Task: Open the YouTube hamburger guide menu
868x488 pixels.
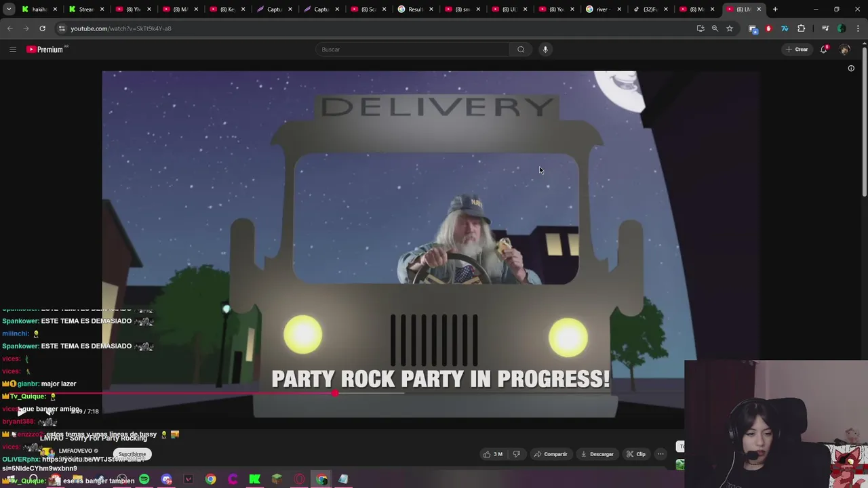Action: [x=12, y=49]
